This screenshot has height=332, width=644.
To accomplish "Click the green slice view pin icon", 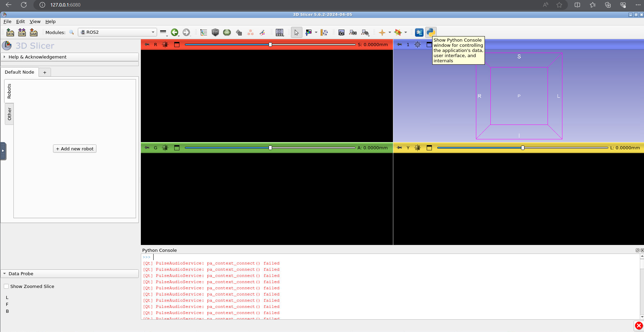I will (x=147, y=148).
